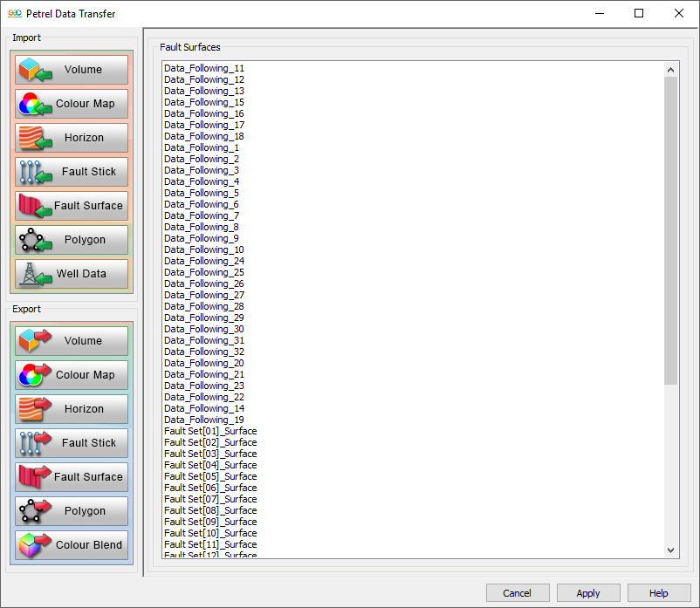The width and height of the screenshot is (700, 608).
Task: Select Data_Following_11 in the list
Action: pos(204,68)
